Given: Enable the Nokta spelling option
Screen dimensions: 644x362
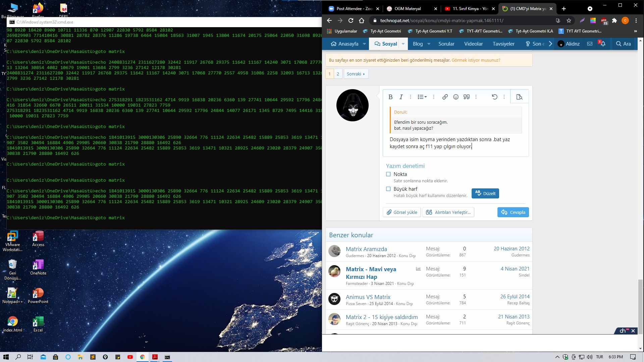Looking at the screenshot, I should 388,174.
